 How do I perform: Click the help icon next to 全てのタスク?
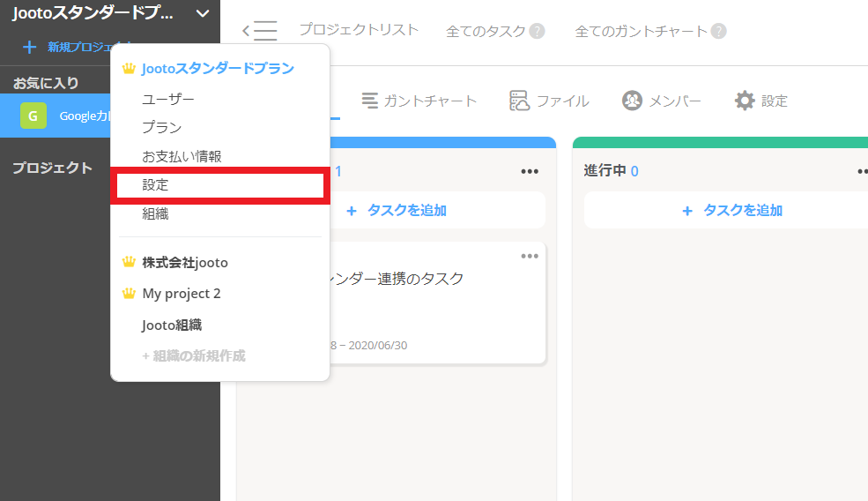(x=537, y=31)
